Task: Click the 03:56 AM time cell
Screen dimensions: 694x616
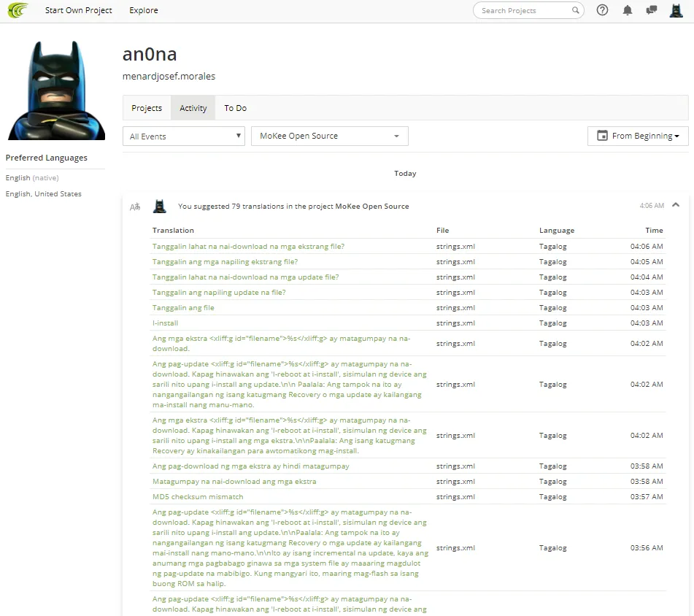Action: (647, 548)
